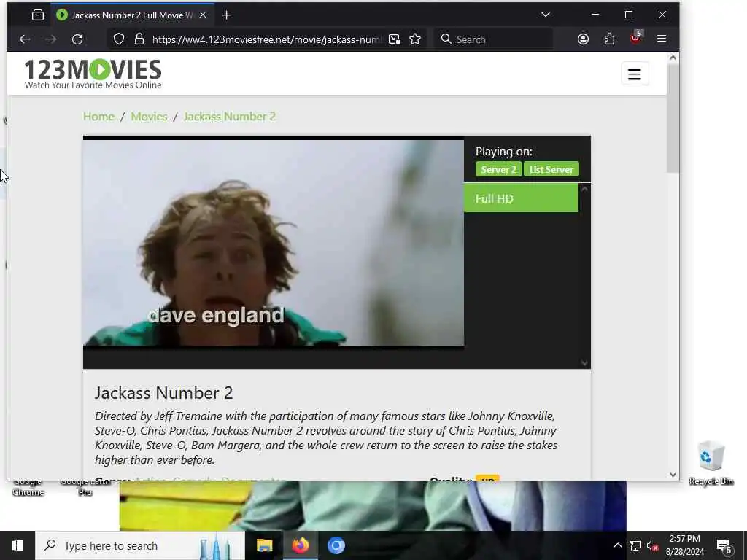Go to Home breadcrumb link
Screen dimensions: 747x560
tap(98, 117)
